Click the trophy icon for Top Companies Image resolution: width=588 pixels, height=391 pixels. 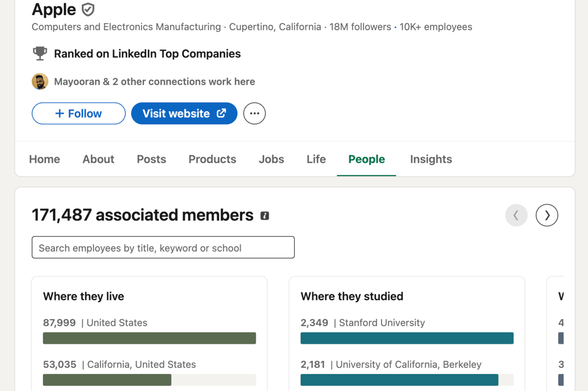click(40, 54)
